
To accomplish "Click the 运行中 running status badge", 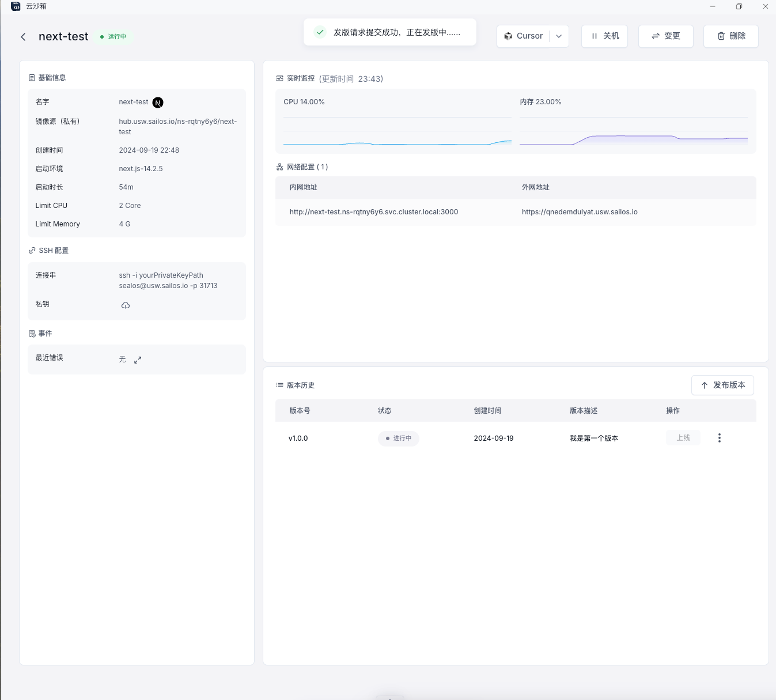I will [x=113, y=37].
